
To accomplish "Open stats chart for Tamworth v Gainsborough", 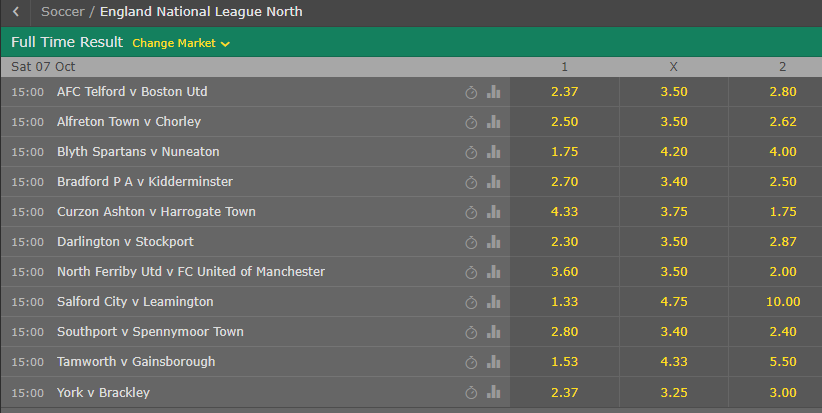I will [493, 362].
